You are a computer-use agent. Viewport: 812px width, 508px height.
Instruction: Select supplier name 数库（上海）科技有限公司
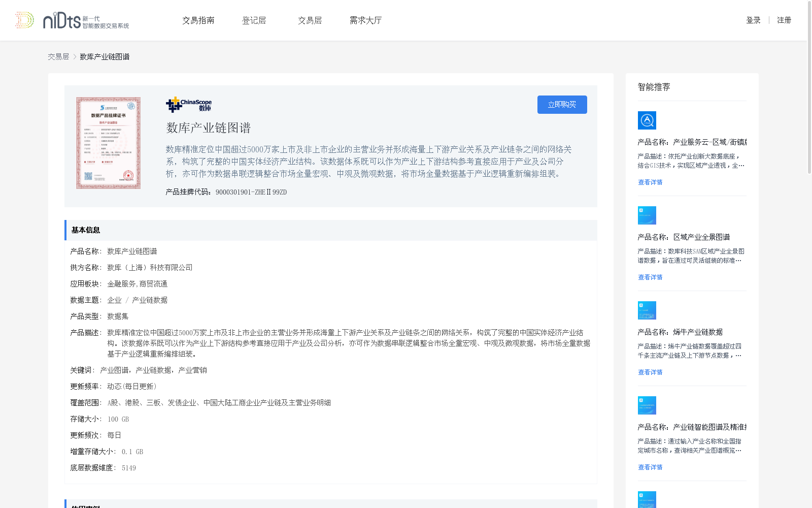150,268
